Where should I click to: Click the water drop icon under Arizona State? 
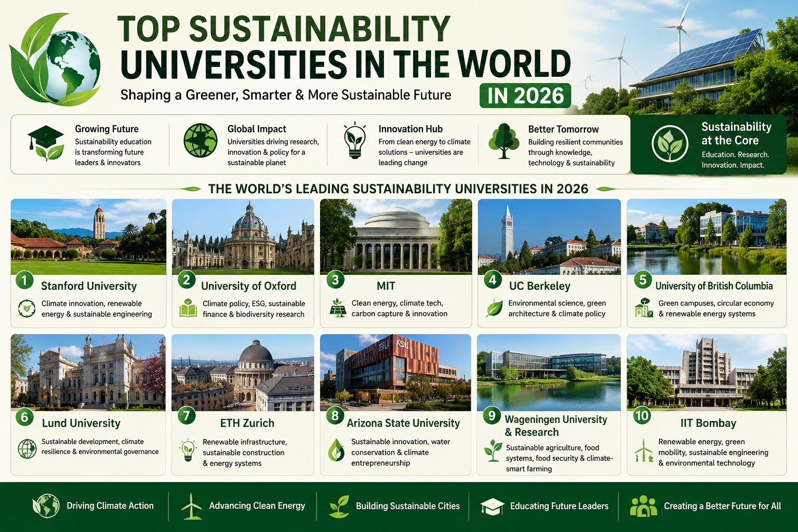click(336, 450)
